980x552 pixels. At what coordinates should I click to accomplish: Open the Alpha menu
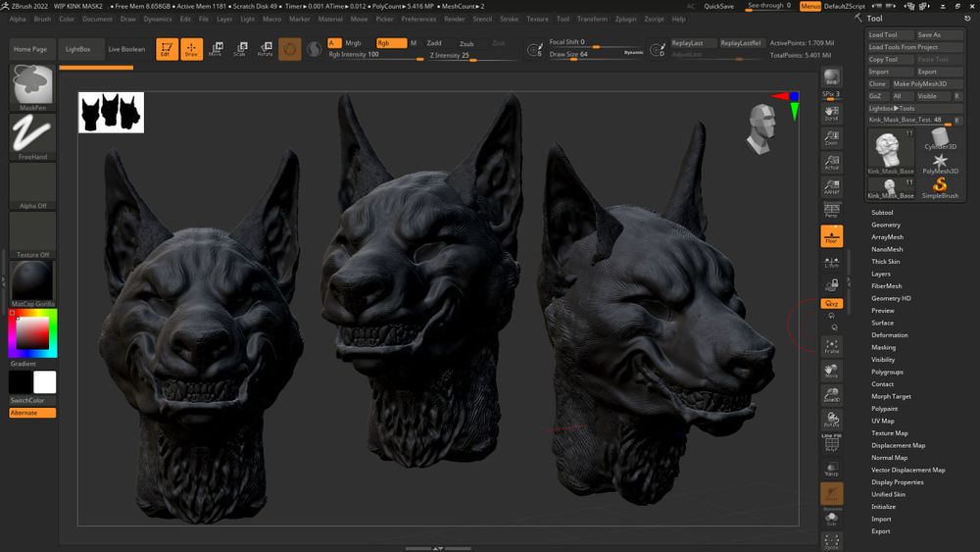click(x=18, y=19)
